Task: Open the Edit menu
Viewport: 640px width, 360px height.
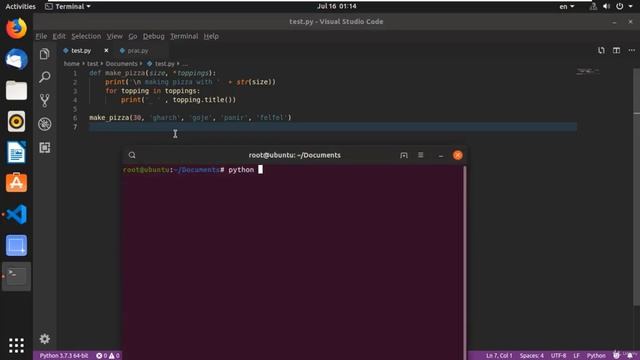Action: click(x=59, y=36)
